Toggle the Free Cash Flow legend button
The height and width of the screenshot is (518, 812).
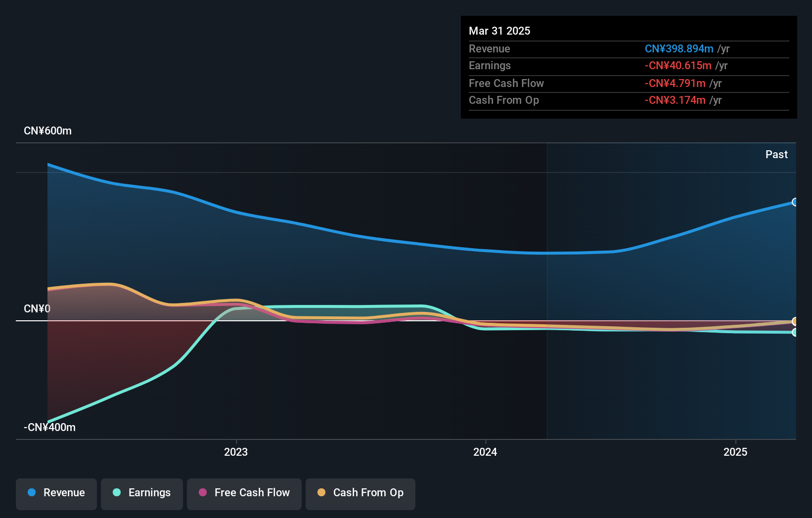coord(244,494)
